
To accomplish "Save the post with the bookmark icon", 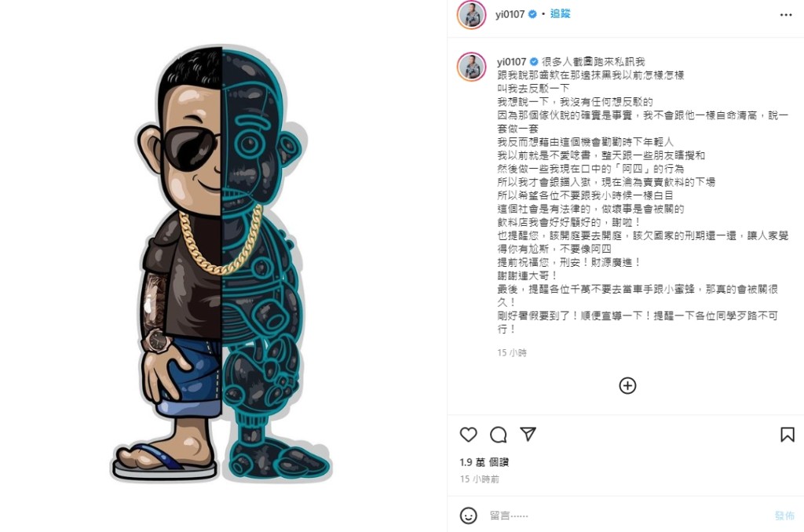I will click(787, 435).
